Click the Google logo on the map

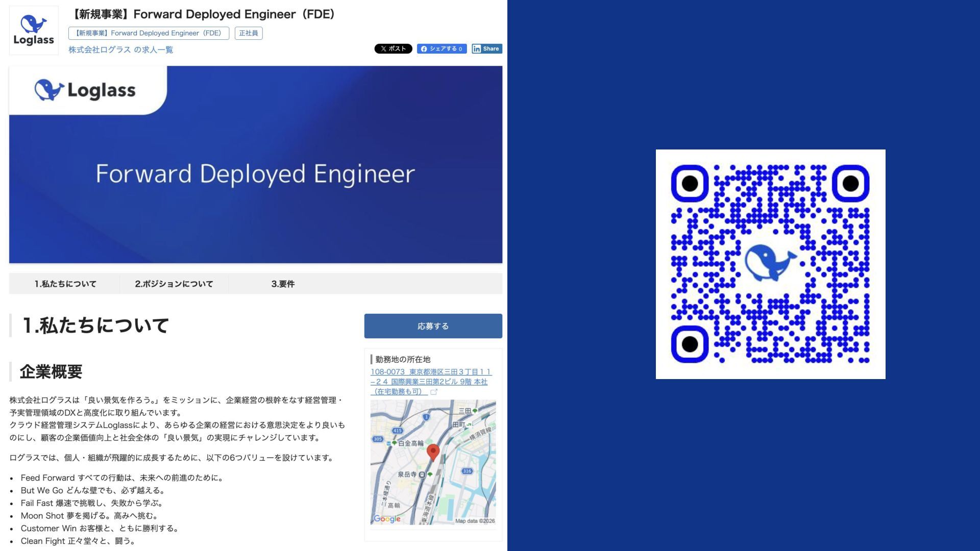pos(387,519)
